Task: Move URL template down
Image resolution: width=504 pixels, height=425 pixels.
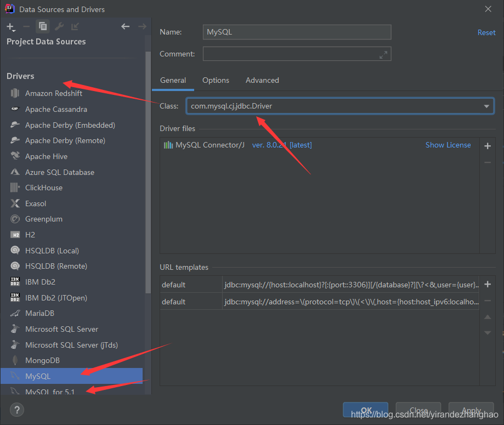Action: click(x=488, y=333)
